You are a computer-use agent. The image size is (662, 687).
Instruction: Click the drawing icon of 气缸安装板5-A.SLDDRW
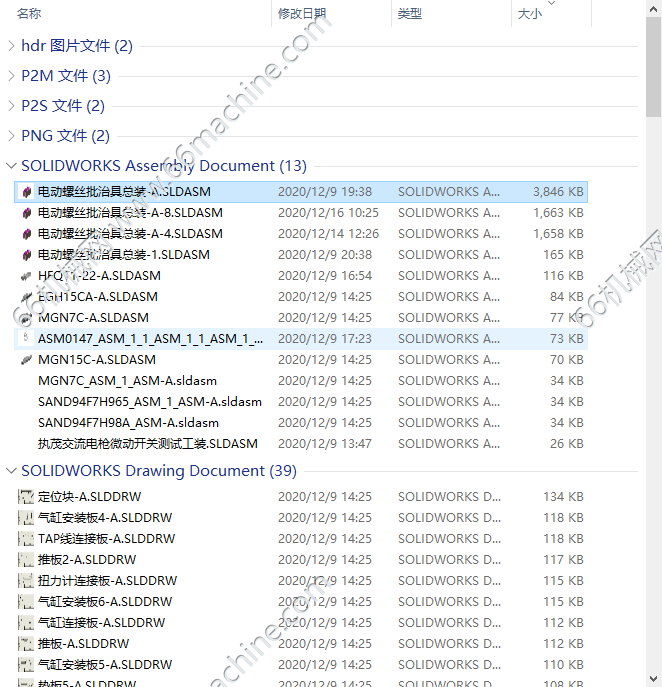pos(25,665)
